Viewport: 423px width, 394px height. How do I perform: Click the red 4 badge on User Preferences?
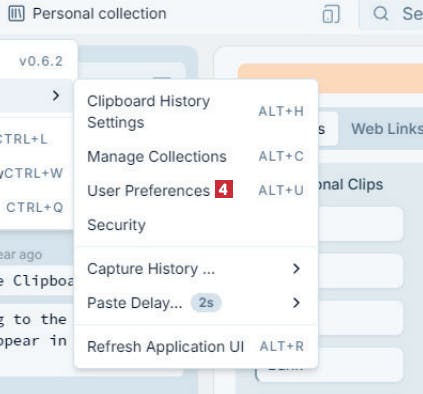pyautogui.click(x=224, y=189)
